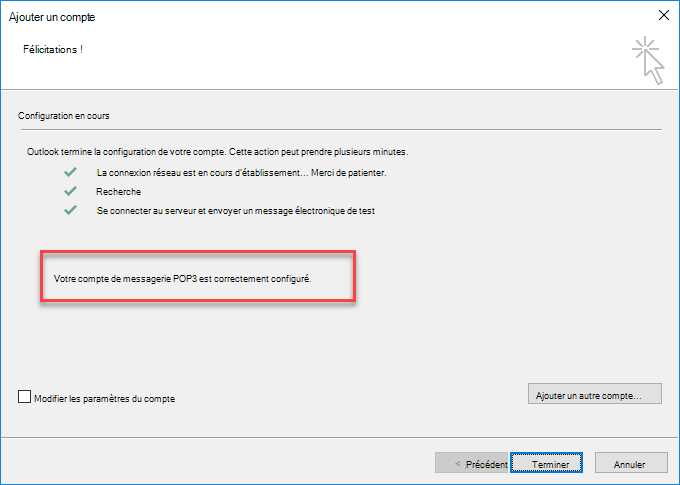
Task: Click the 'Configuration en cours' heading
Action: (64, 116)
